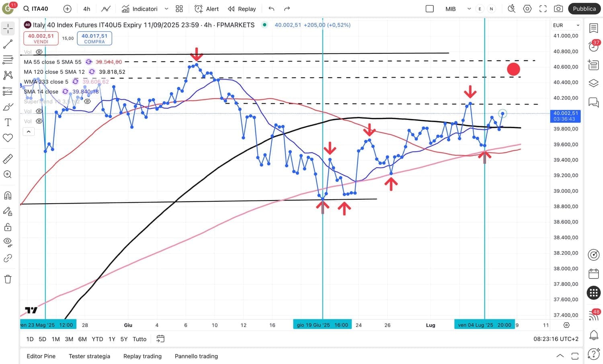Collapse the bottom panel chevron
Screen dimensions: 603x364
(560, 356)
